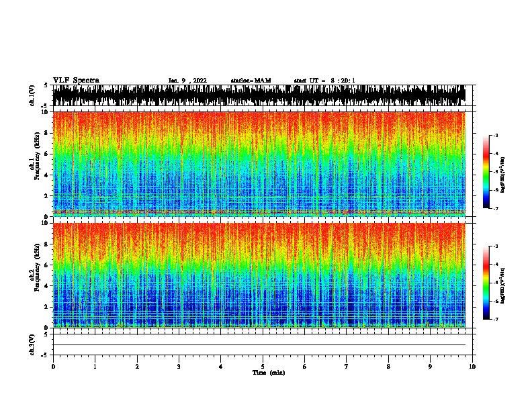Click time axis tick label "9"

point(430,367)
